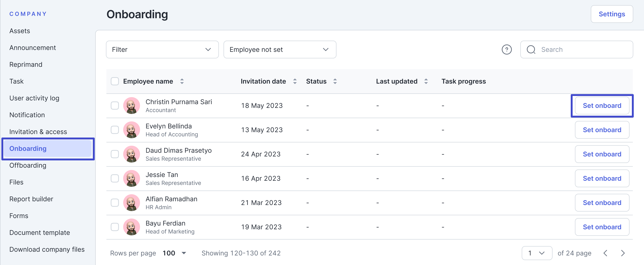Image resolution: width=644 pixels, height=265 pixels.
Task: Click the Settings button
Action: (x=612, y=14)
